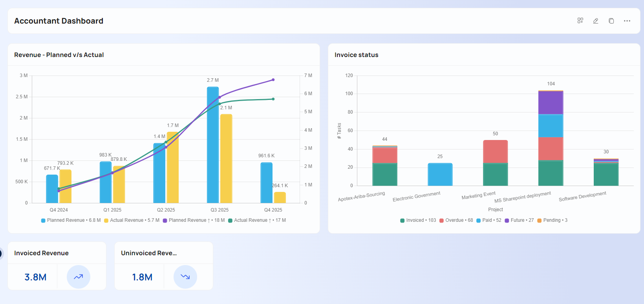Click the Q3 2025 Planned Revenue bar
Screen dimensions: 644x304
click(x=213, y=145)
